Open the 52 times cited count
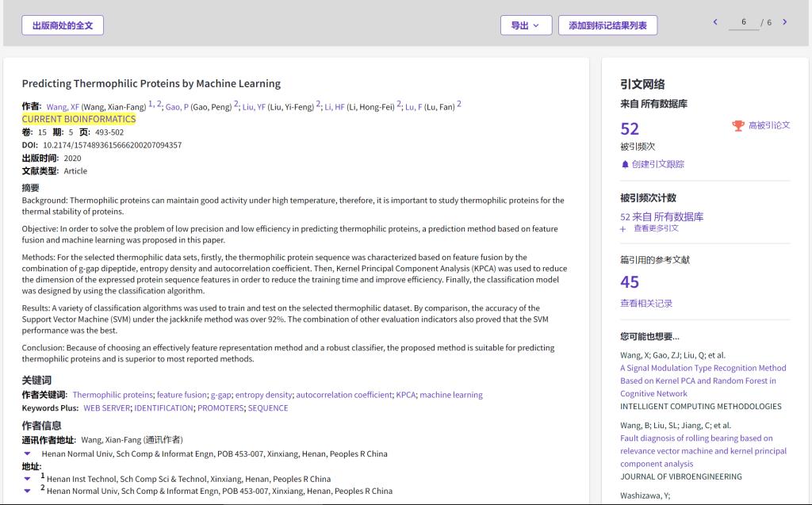Image resolution: width=812 pixels, height=505 pixels. 630,128
